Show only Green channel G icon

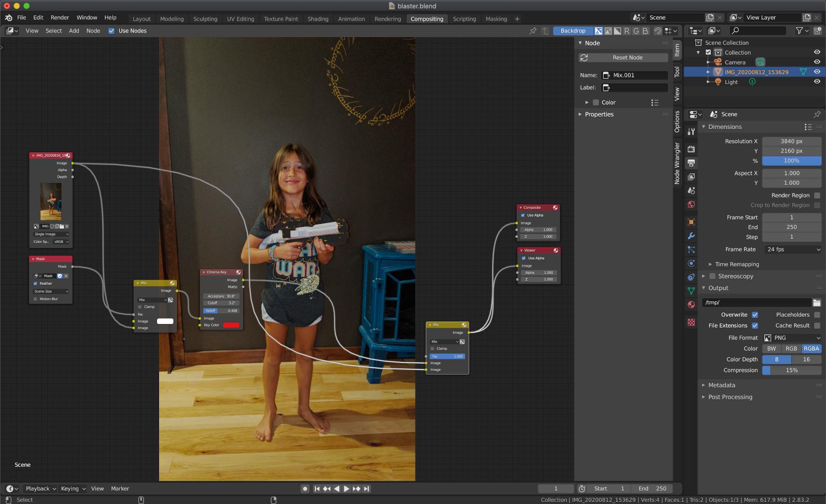click(x=636, y=31)
